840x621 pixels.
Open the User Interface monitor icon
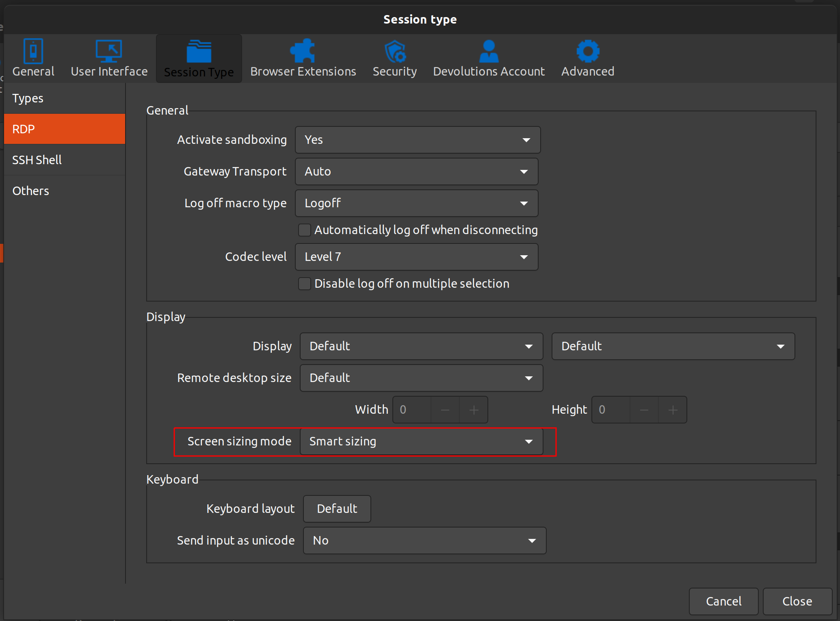(109, 51)
